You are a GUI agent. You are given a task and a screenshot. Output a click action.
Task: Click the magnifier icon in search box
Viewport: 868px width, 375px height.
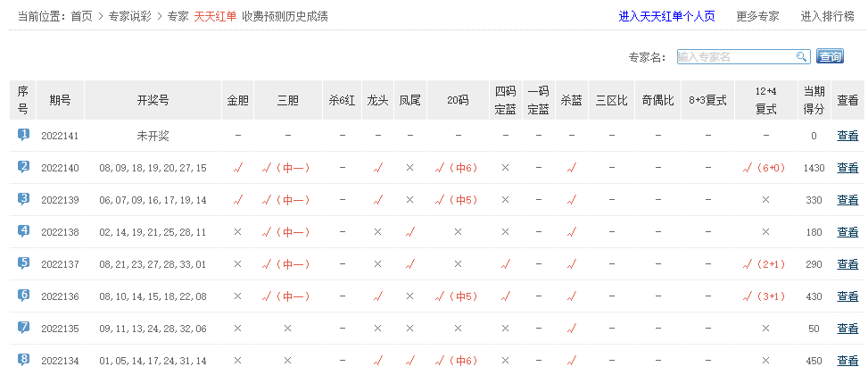(x=801, y=57)
